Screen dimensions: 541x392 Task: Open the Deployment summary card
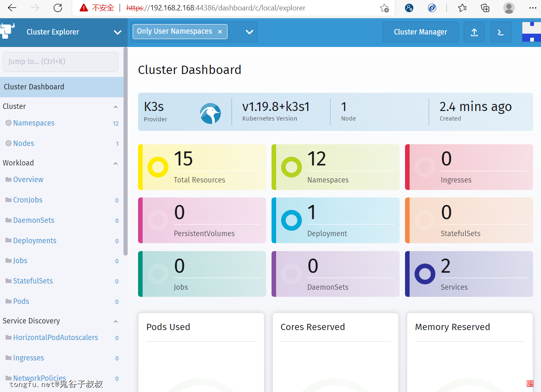point(335,220)
